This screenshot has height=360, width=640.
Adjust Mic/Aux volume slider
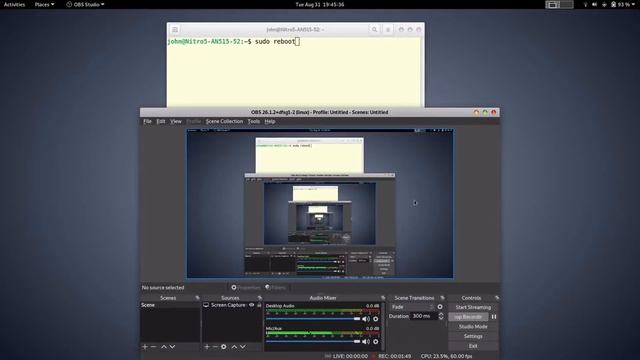313,342
